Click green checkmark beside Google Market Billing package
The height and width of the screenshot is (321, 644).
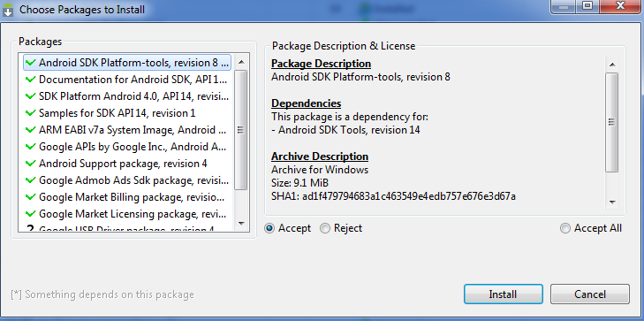(x=31, y=197)
